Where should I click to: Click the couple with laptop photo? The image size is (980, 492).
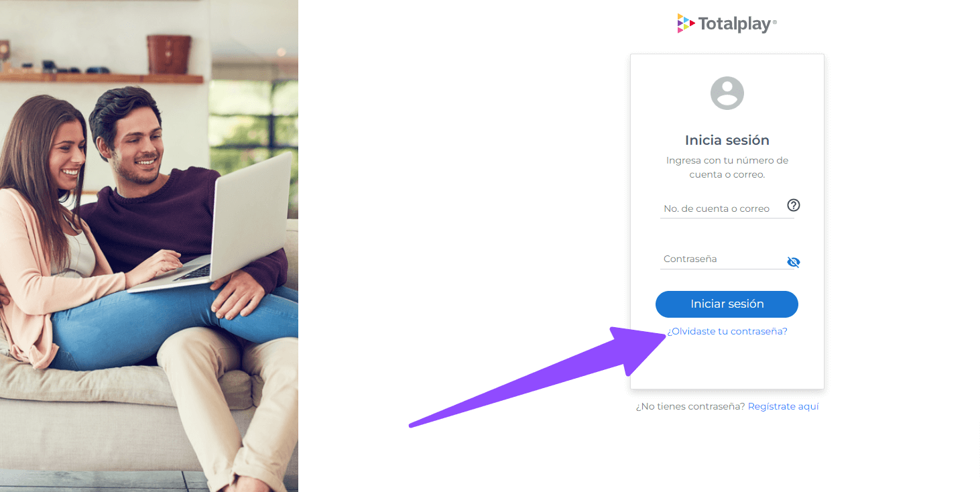pos(149,246)
